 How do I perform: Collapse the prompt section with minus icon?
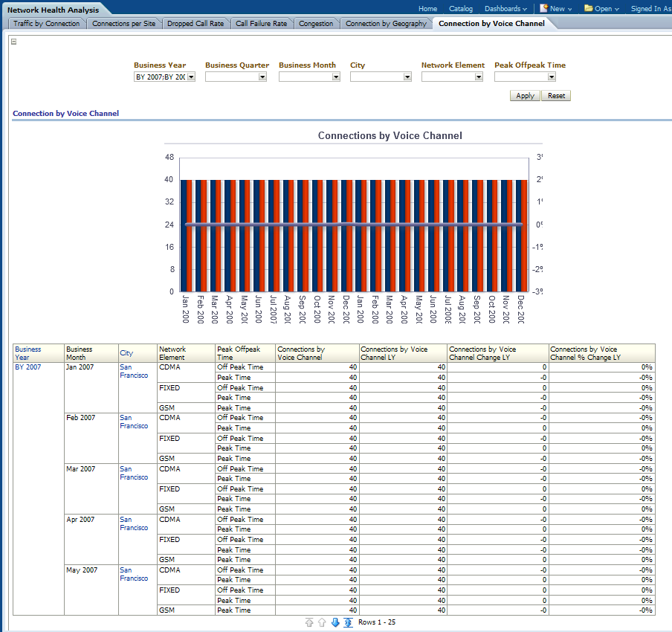(x=14, y=42)
